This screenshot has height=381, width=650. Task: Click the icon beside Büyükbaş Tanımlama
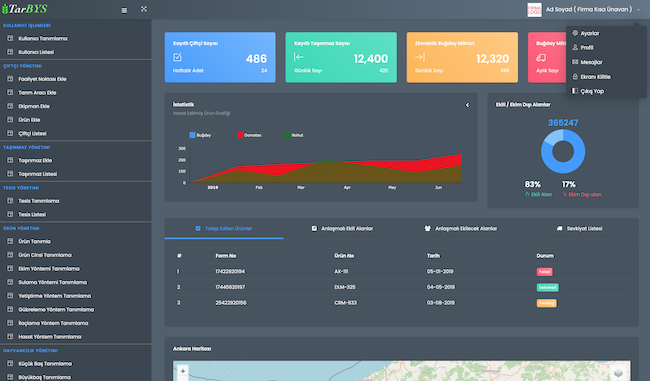[10, 377]
